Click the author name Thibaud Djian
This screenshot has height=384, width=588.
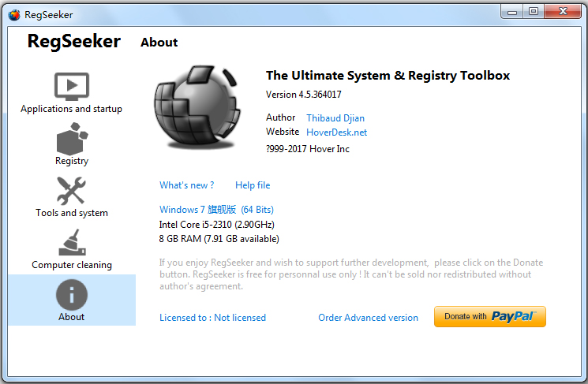pos(335,118)
